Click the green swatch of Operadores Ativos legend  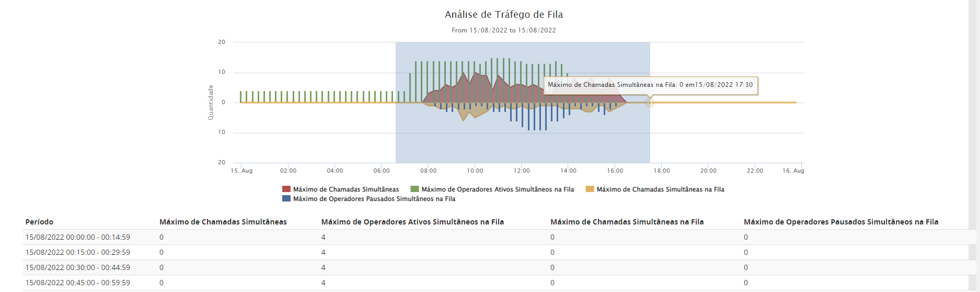point(414,189)
